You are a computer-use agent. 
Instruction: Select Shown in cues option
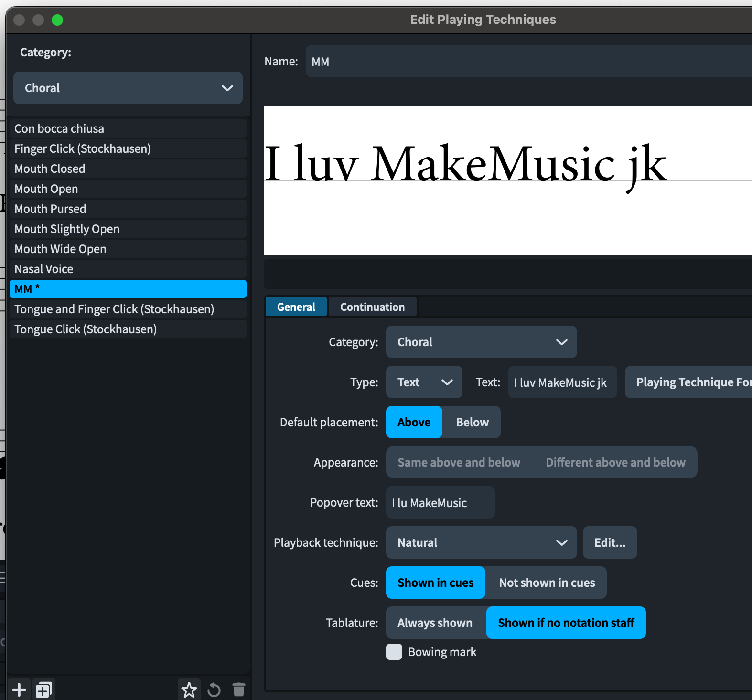[436, 583]
